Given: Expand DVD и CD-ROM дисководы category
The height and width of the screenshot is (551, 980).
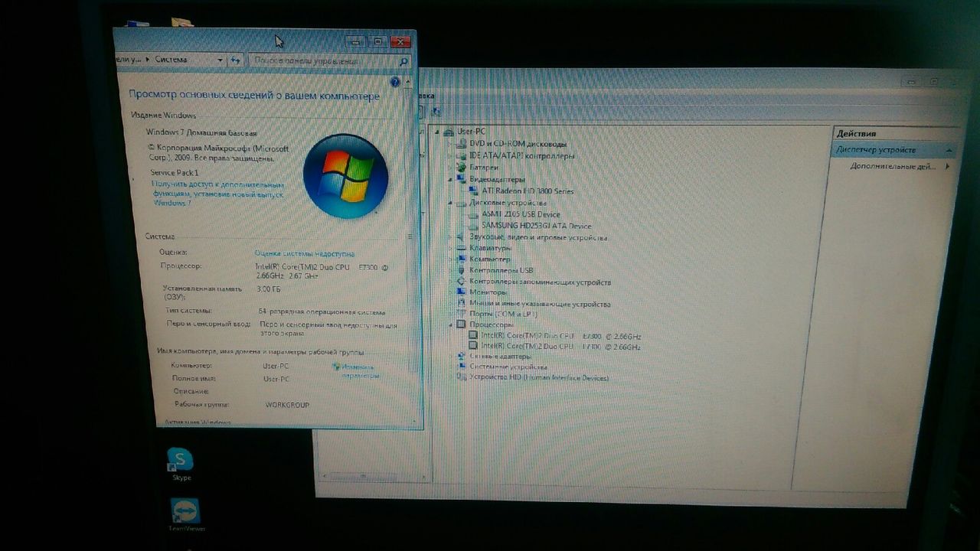Looking at the screenshot, I should pos(449,144).
